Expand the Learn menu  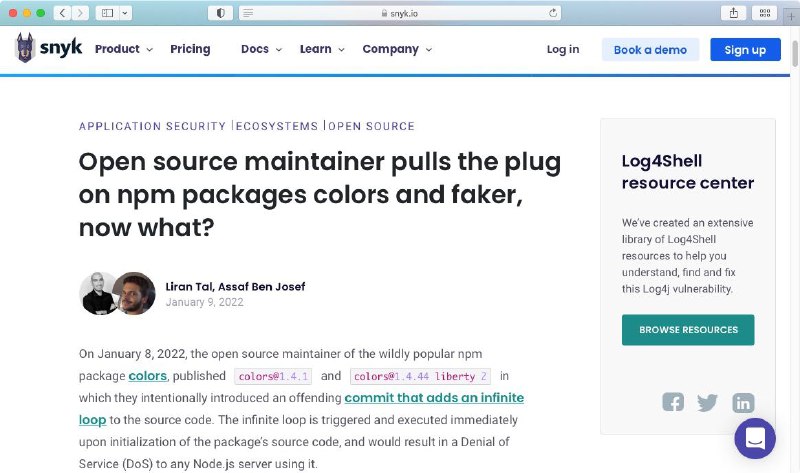click(x=322, y=49)
